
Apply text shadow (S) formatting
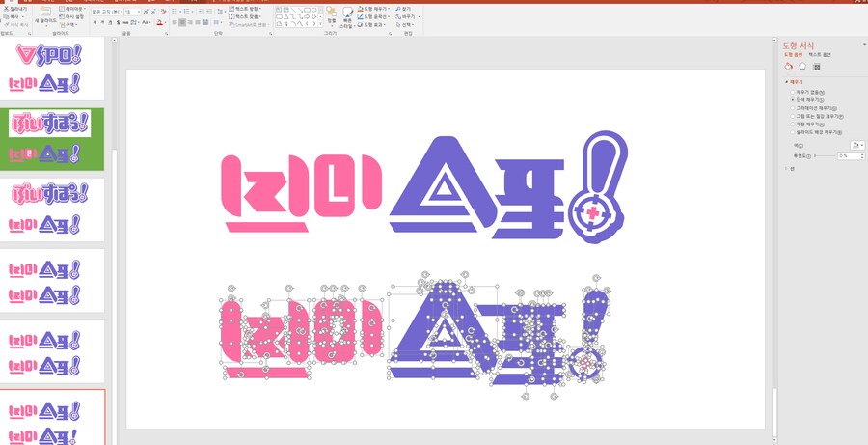coord(118,23)
